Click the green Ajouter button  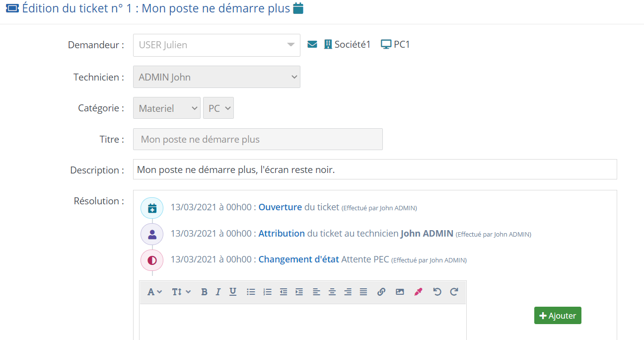tap(558, 316)
